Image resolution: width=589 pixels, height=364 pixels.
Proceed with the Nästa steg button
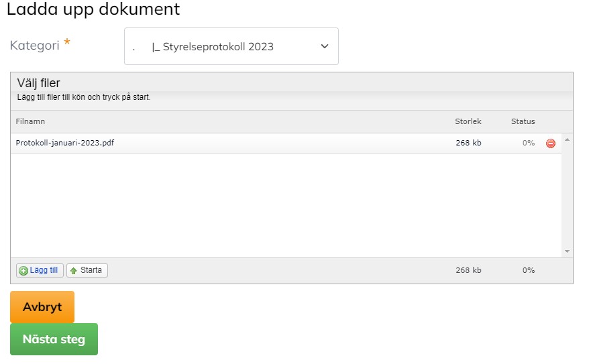coord(54,339)
